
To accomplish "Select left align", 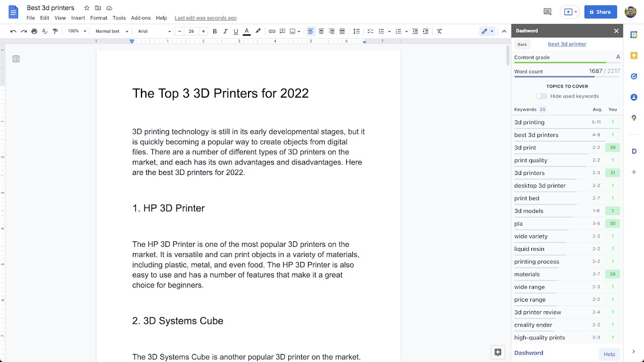I will [310, 31].
